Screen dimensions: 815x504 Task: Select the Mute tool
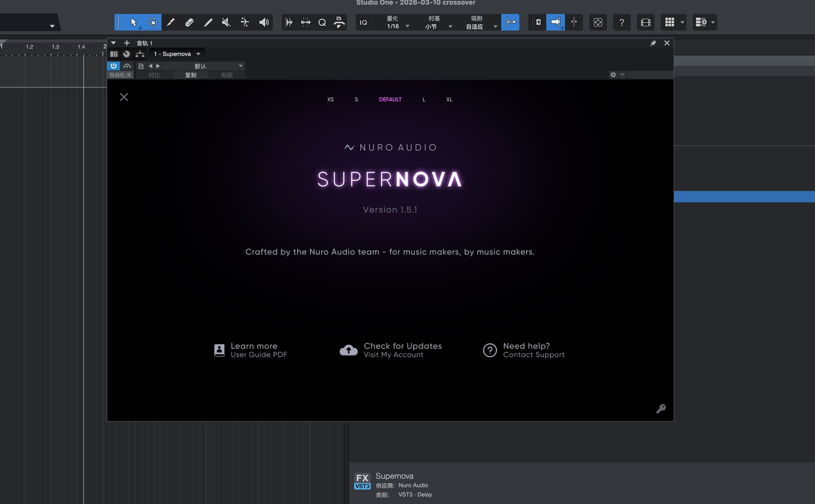pos(226,22)
